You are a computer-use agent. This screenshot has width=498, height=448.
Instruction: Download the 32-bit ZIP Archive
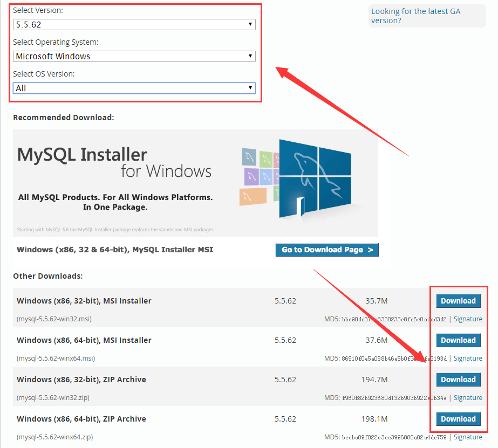(458, 380)
